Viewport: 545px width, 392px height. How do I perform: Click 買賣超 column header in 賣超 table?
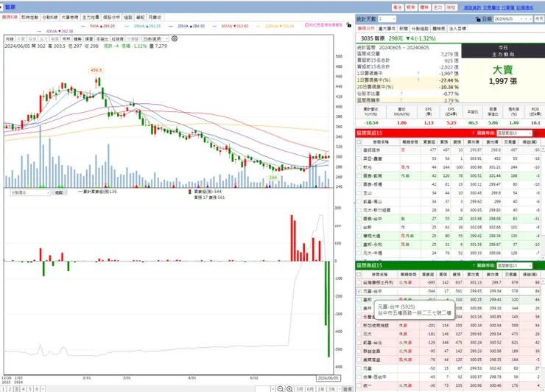tap(429, 274)
